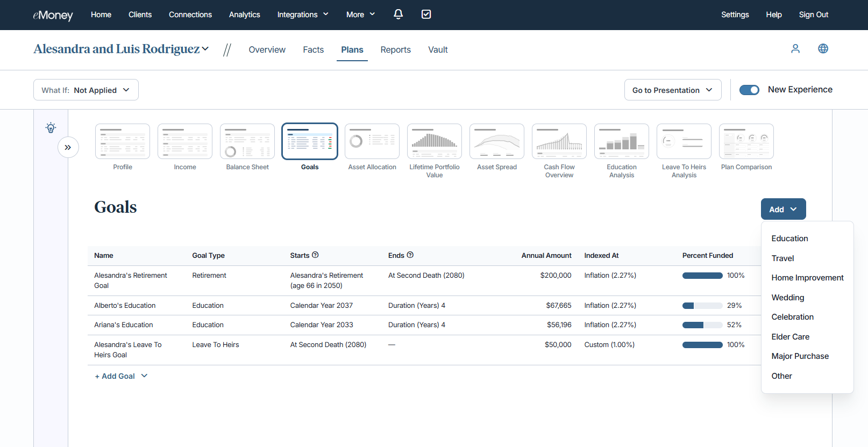Click the lightbulb insights icon
This screenshot has width=868, height=447.
(51, 128)
